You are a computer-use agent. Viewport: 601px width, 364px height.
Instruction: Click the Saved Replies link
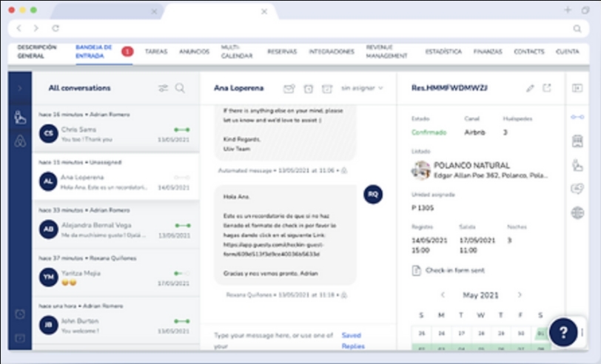pyautogui.click(x=352, y=340)
